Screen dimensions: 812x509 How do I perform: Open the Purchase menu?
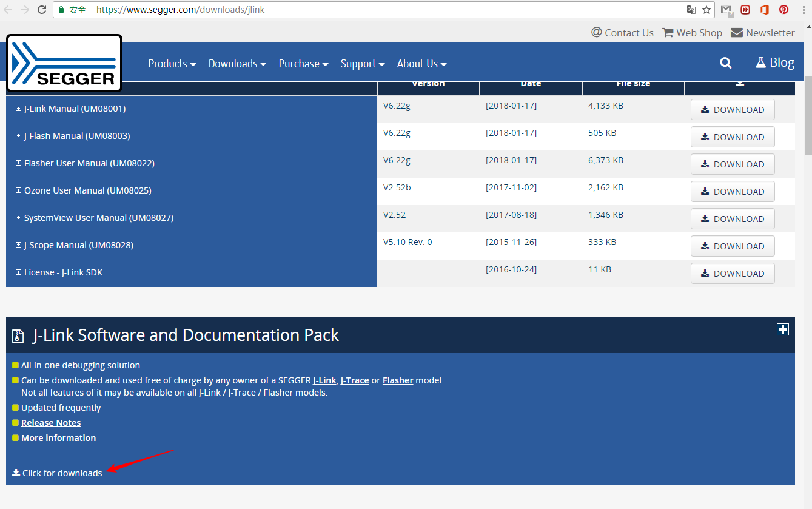pos(303,64)
